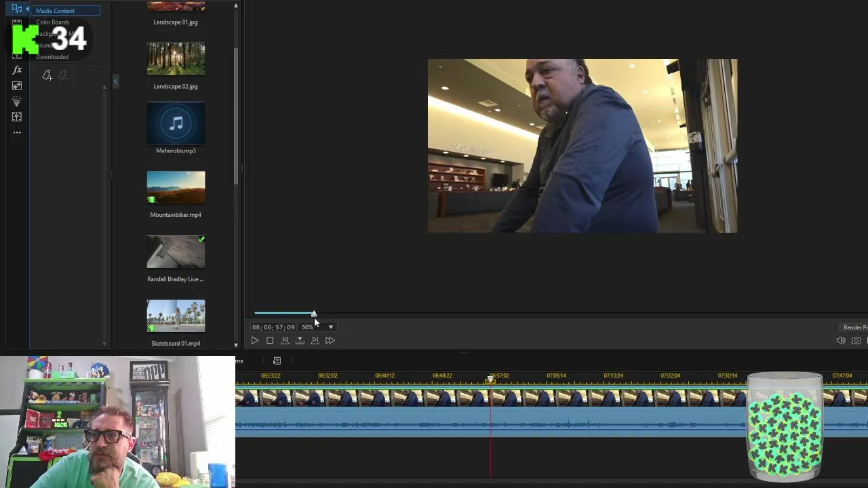Step to the previous frame
The width and height of the screenshot is (868, 488).
pyautogui.click(x=285, y=341)
